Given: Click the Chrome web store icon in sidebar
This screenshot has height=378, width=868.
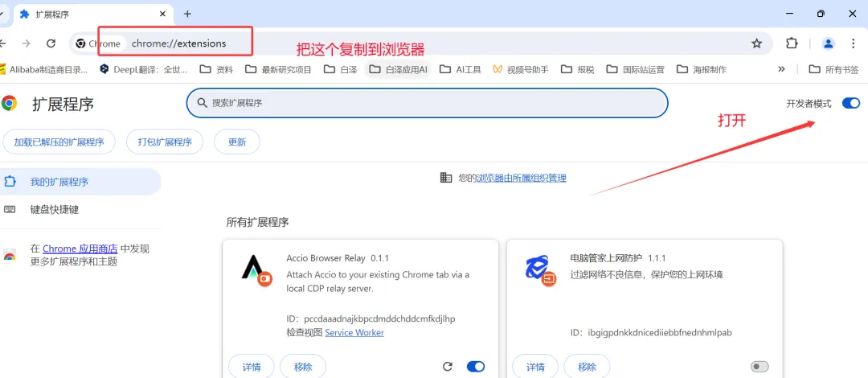Looking at the screenshot, I should coord(10,256).
